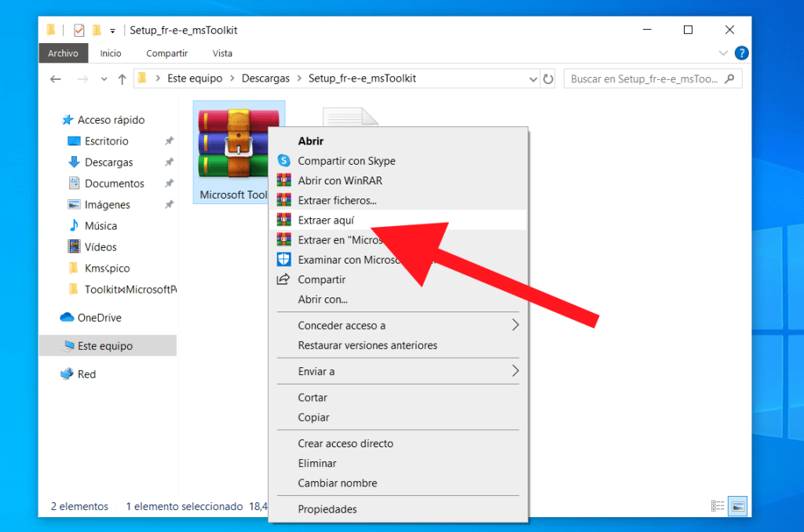Click the Skype icon beside Compartir con Skype
The image size is (804, 532).
point(283,160)
